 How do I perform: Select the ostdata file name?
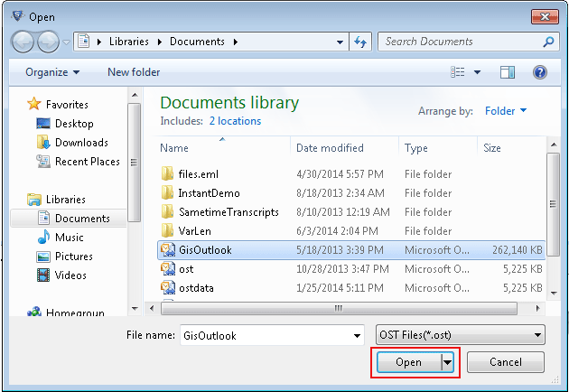tap(196, 288)
